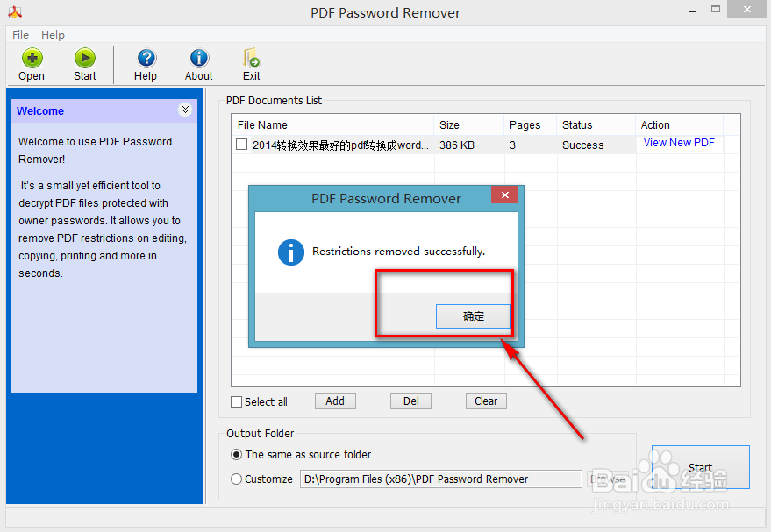Viewport: 771px width, 532px height.
Task: Click the File Name column header
Action: (333, 125)
